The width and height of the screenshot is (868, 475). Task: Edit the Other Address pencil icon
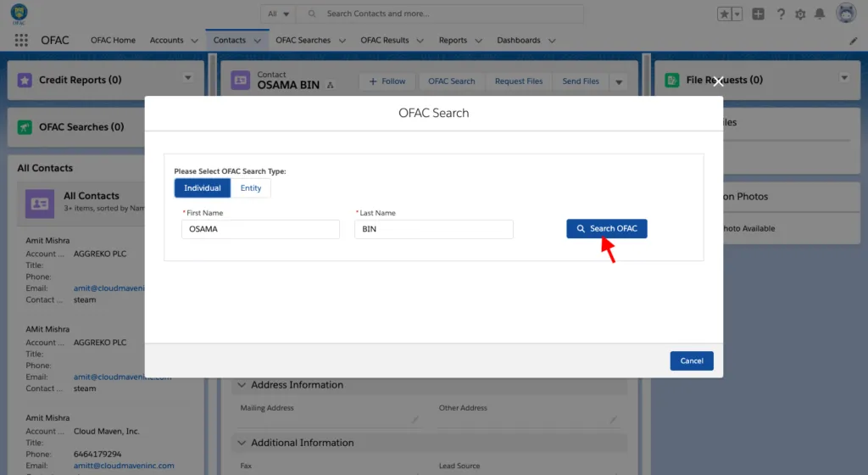[x=613, y=420]
